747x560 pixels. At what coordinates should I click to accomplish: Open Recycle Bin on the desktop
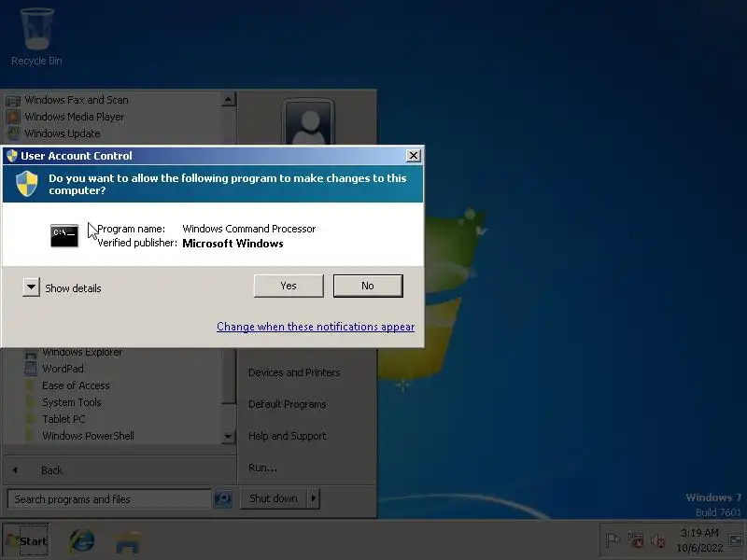point(36,36)
